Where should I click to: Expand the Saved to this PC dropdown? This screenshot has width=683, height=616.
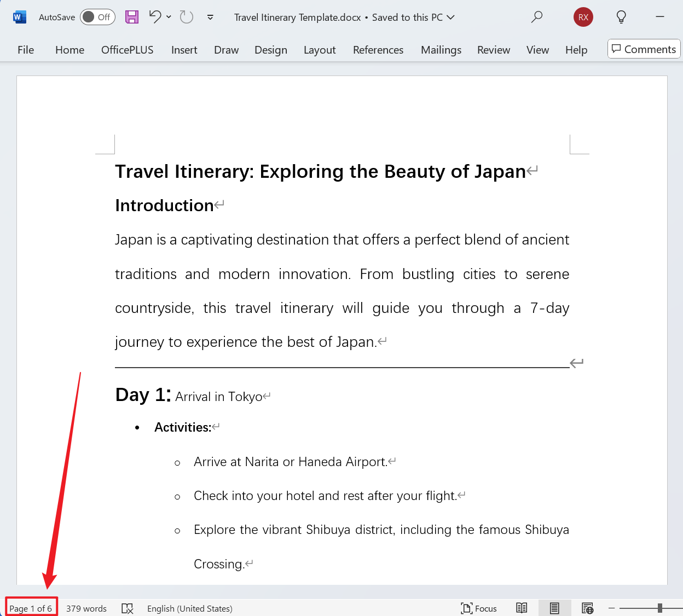[x=450, y=17]
